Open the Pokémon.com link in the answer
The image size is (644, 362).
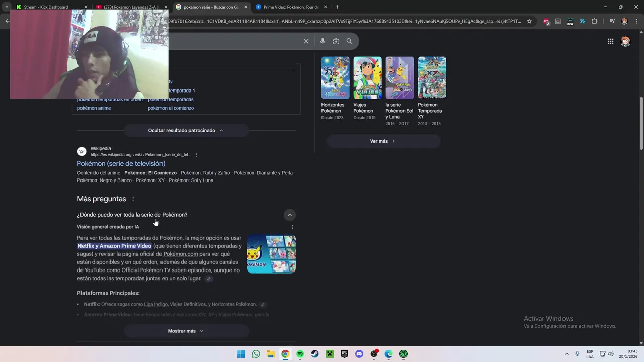pyautogui.click(x=181, y=254)
